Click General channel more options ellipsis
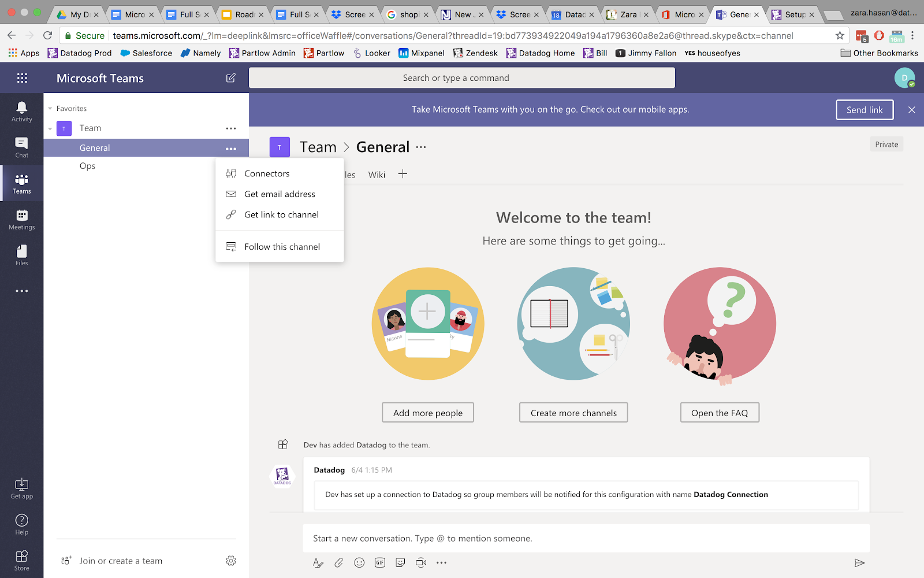This screenshot has width=924, height=578. point(231,149)
